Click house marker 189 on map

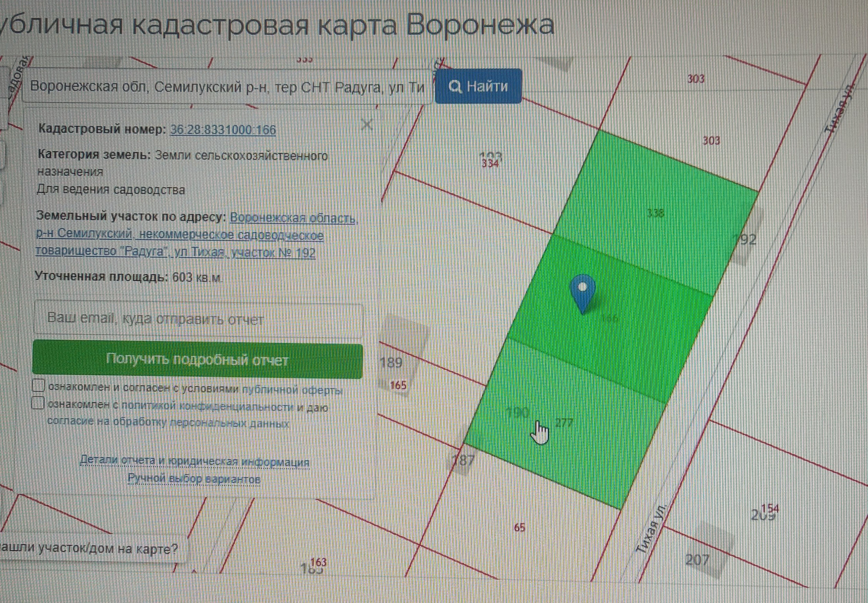point(392,362)
